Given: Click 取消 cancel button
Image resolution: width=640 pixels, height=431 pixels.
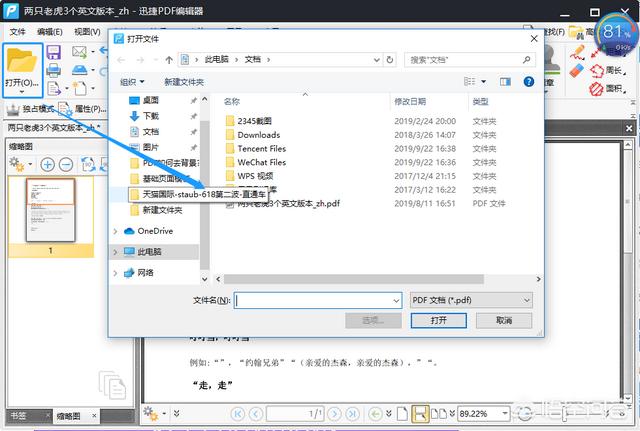Looking at the screenshot, I should 504,320.
